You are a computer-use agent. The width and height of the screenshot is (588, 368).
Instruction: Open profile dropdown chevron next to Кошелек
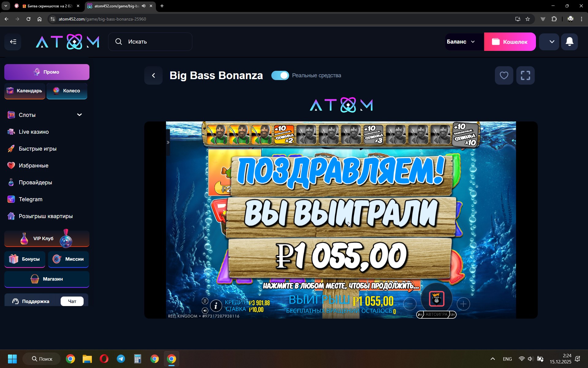coord(552,42)
